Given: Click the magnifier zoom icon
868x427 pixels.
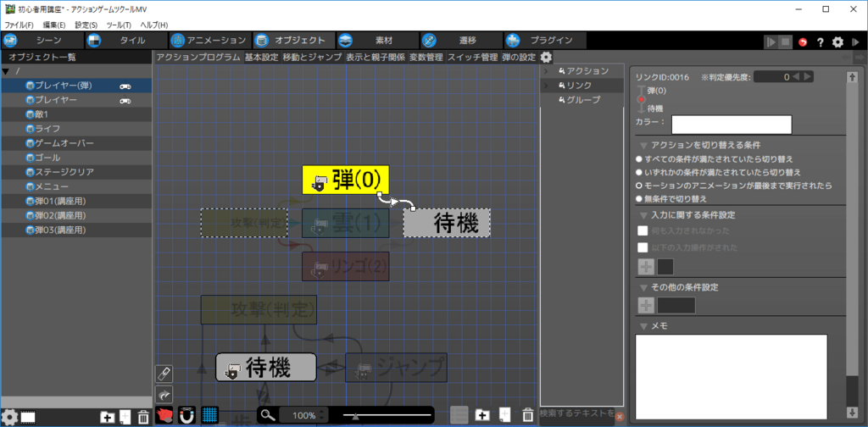Looking at the screenshot, I should pos(268,415).
